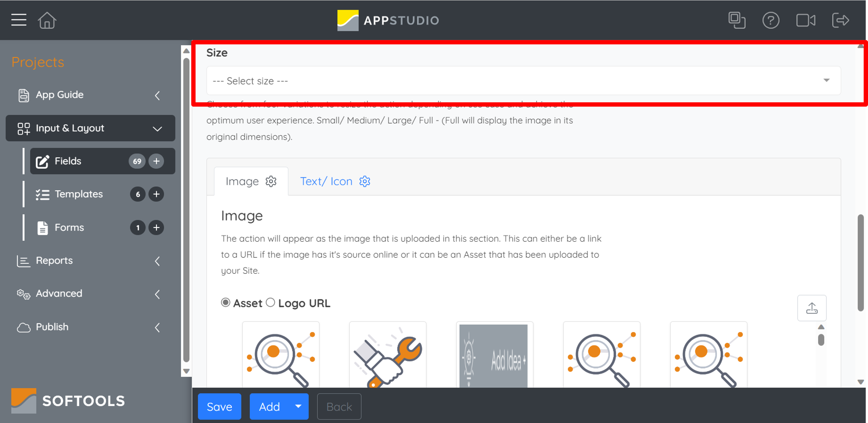Click the Templates checklist icon
This screenshot has height=423, width=868.
pyautogui.click(x=42, y=195)
